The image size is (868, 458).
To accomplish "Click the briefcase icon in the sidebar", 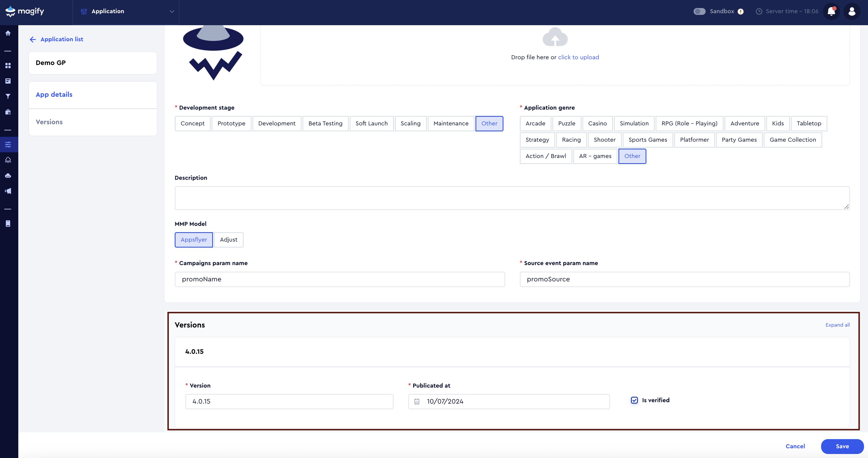I will click(x=8, y=112).
